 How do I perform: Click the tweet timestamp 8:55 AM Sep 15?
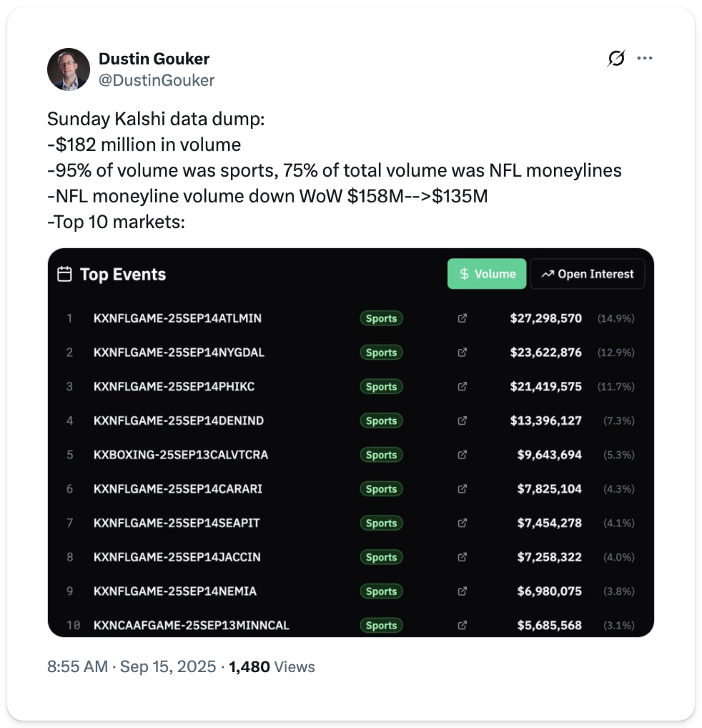point(131,667)
